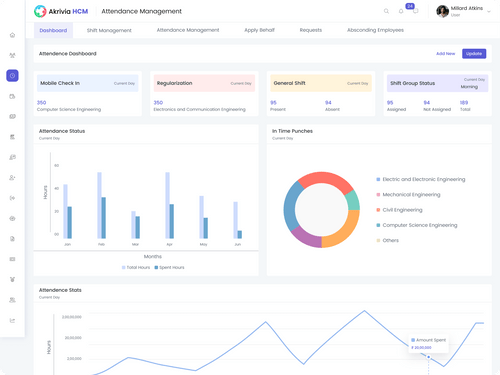Click the Jun bar in Attendance Status
Screen dimensions: 500x375
[x=238, y=220]
